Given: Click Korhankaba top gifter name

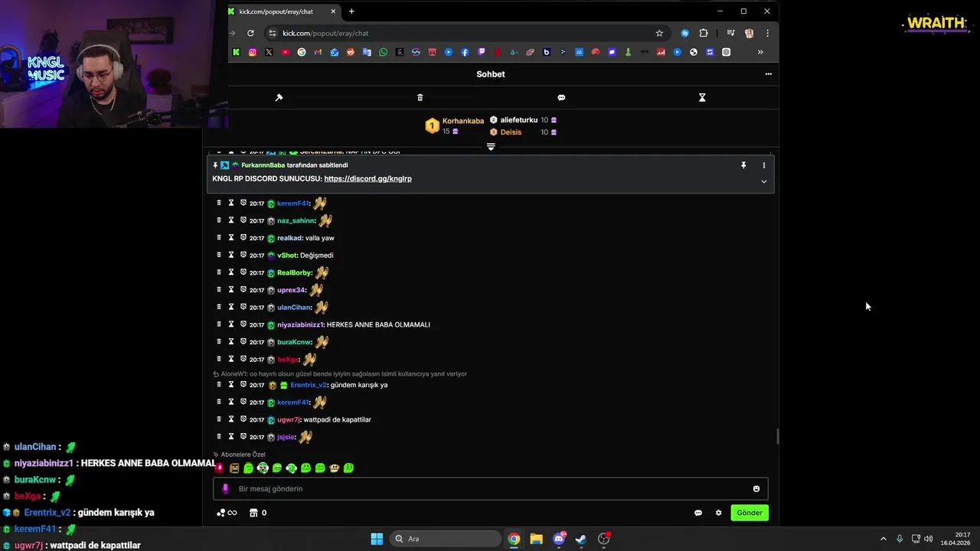Looking at the screenshot, I should pyautogui.click(x=463, y=121).
